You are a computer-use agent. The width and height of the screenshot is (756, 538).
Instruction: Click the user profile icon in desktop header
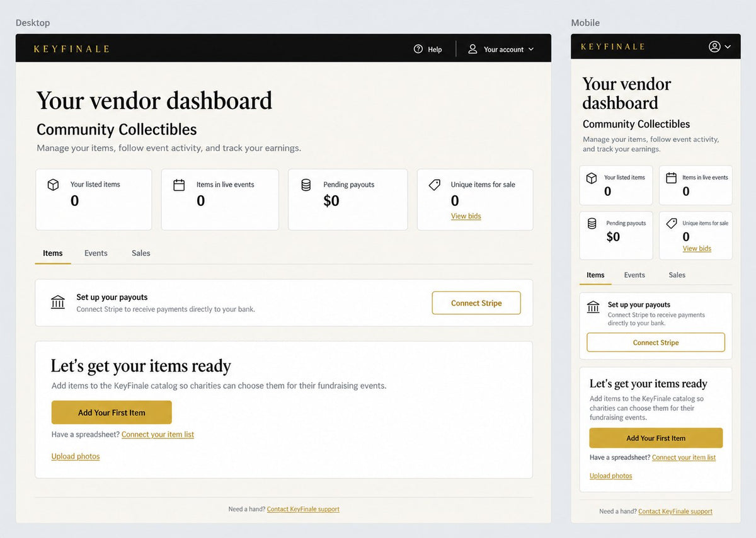[x=472, y=49]
